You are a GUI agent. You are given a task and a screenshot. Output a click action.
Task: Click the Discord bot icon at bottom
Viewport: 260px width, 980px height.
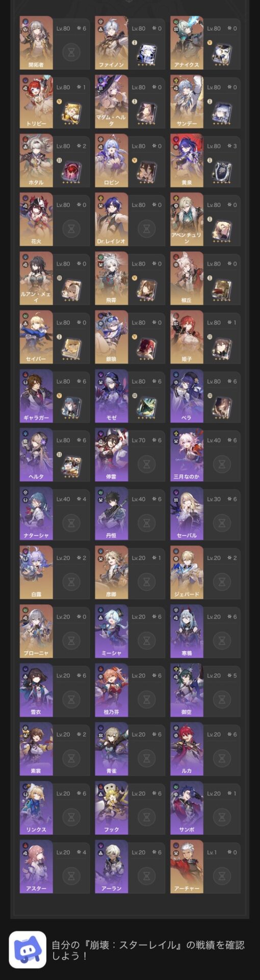pos(28,949)
